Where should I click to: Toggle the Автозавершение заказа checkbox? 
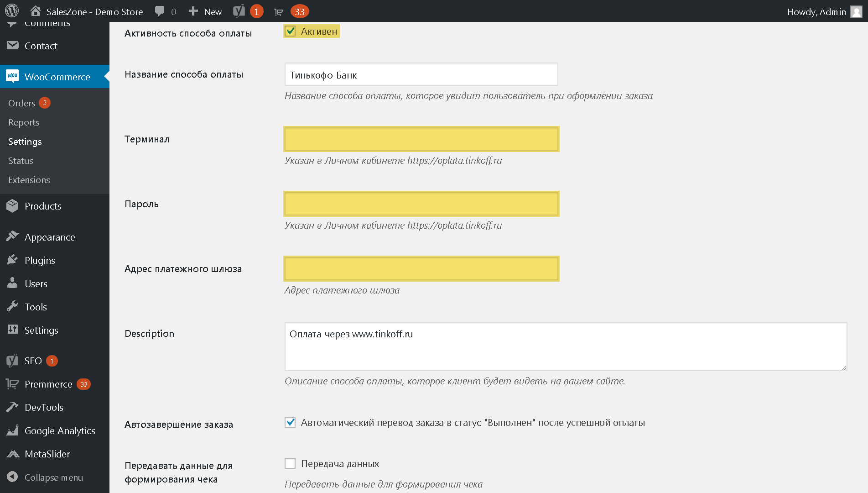coord(290,422)
